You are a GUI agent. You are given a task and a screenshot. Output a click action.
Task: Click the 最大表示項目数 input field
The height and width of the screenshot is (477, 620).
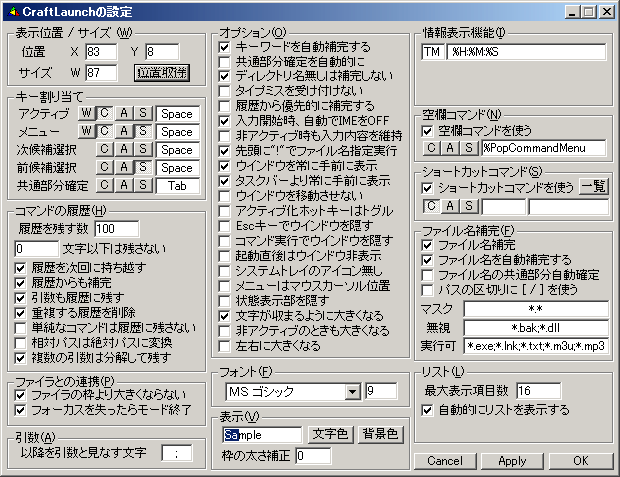click(x=539, y=391)
